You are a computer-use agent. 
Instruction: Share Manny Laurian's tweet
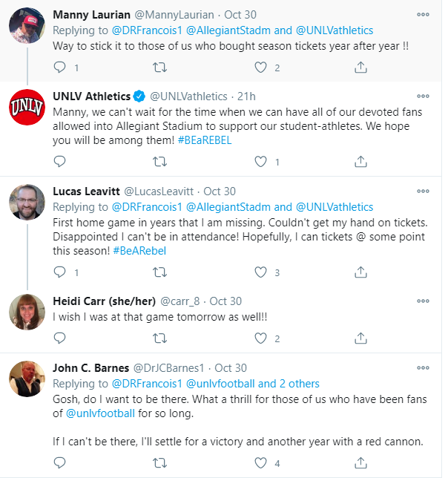coord(360,68)
